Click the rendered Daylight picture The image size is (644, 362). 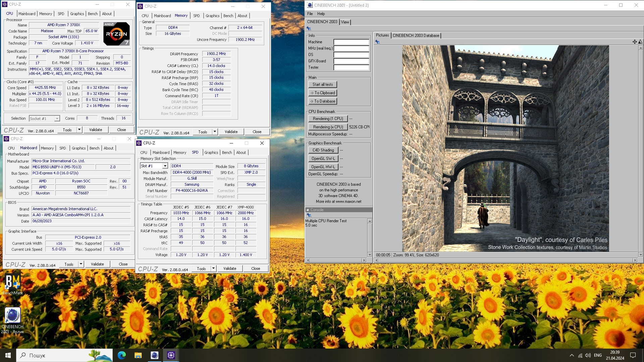[x=505, y=148]
